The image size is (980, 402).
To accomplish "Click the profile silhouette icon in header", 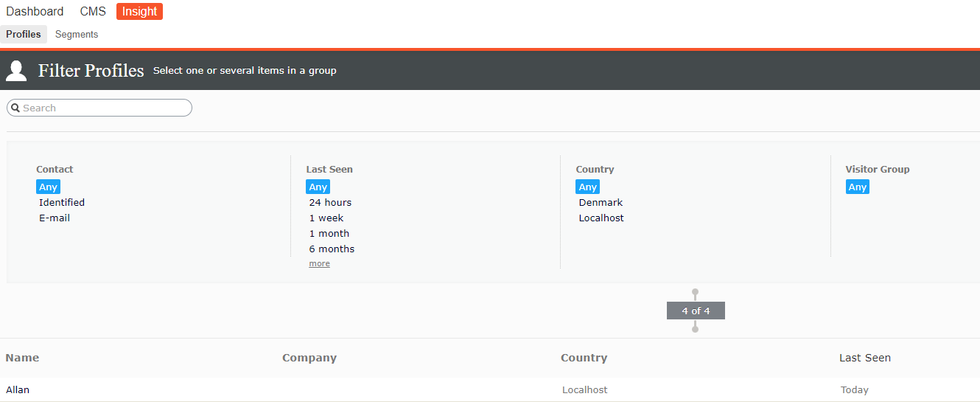I will [x=16, y=71].
